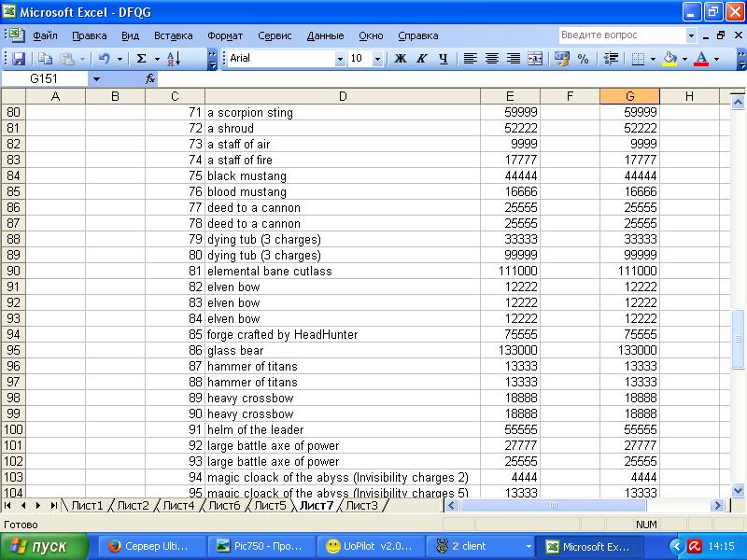747x560 pixels.
Task: Click the font color A icon
Action: pyautogui.click(x=701, y=59)
